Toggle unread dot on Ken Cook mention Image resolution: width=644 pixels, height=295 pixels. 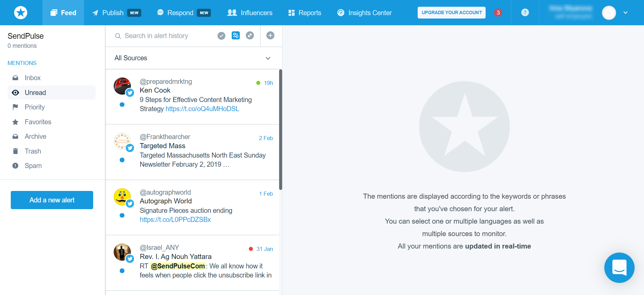tap(122, 105)
